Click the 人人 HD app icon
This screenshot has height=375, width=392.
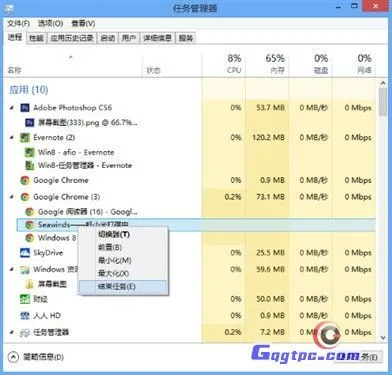(x=25, y=315)
